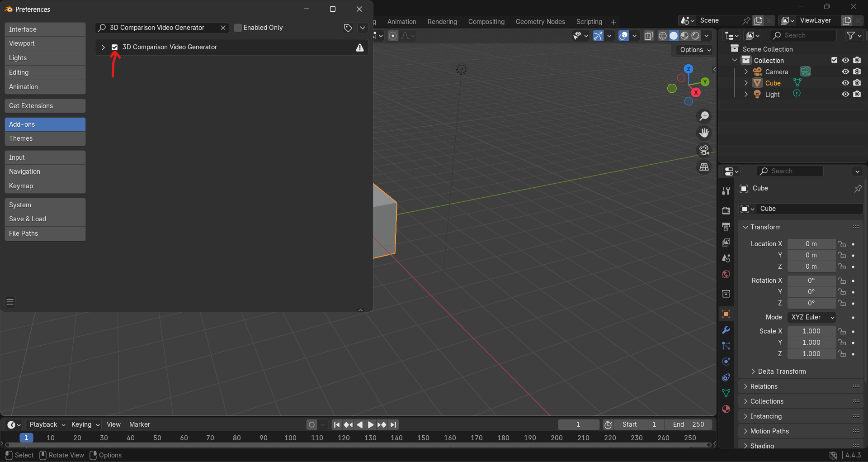Toggle lock for Location X
The width and height of the screenshot is (868, 462).
[842, 244]
